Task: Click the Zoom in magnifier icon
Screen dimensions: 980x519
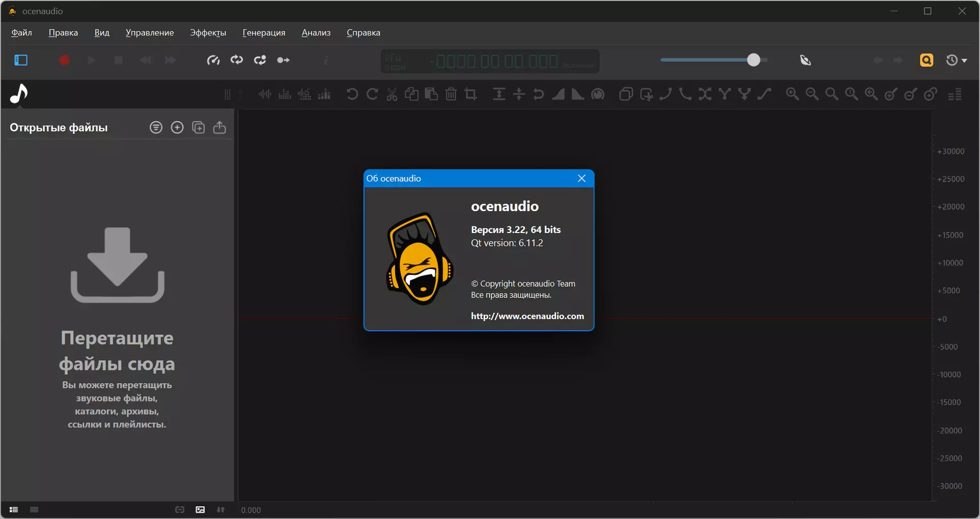Action: point(792,94)
